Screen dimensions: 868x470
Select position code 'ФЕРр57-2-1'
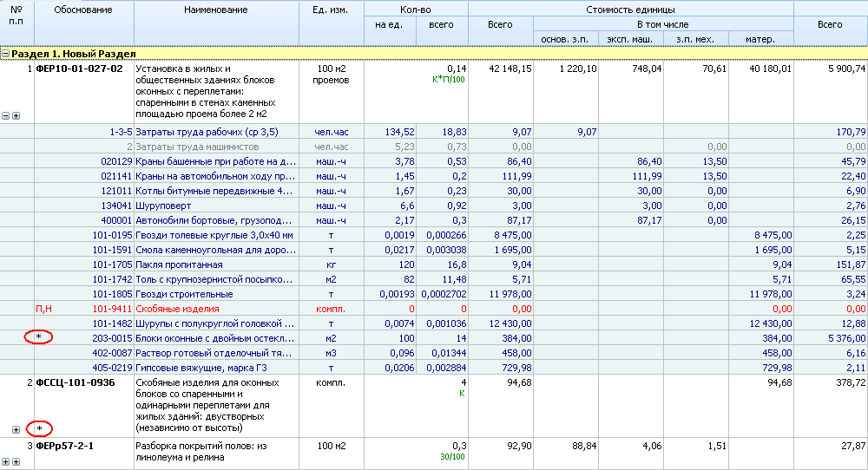click(x=65, y=447)
